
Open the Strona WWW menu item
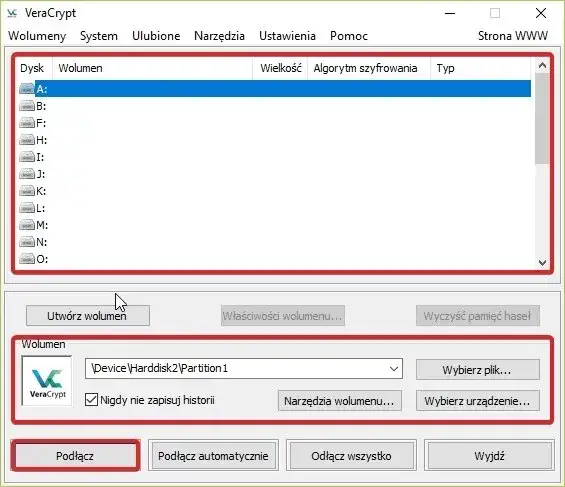pos(513,36)
